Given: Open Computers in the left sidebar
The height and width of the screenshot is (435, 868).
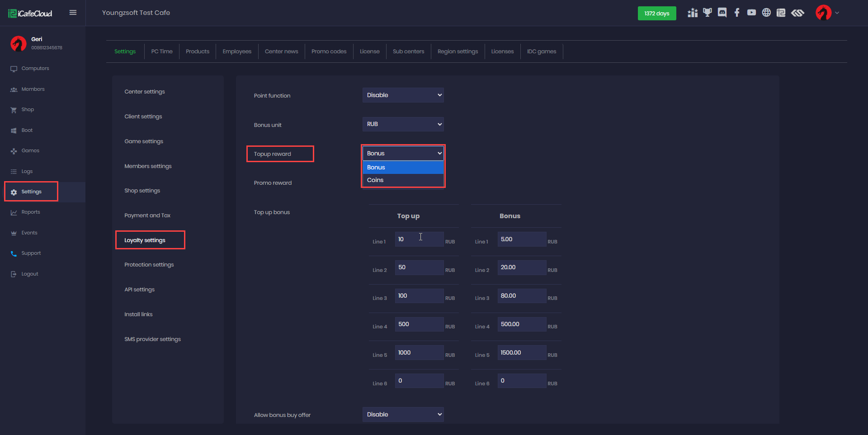Looking at the screenshot, I should (x=35, y=69).
